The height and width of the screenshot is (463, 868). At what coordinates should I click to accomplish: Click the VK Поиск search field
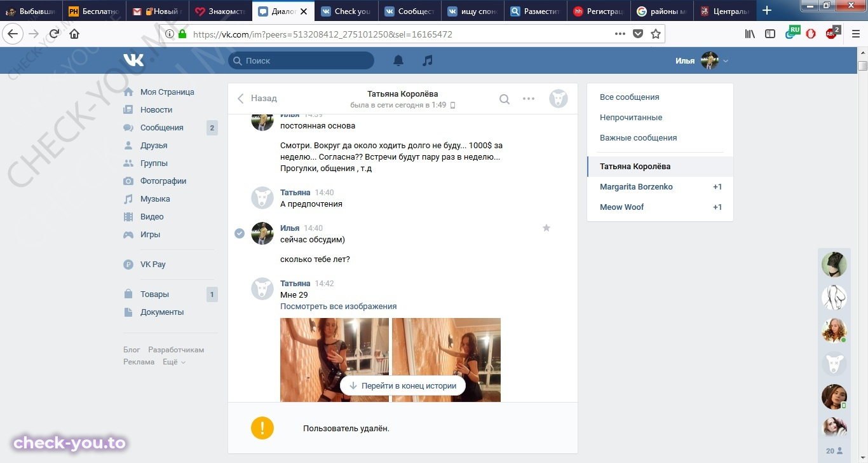(301, 60)
